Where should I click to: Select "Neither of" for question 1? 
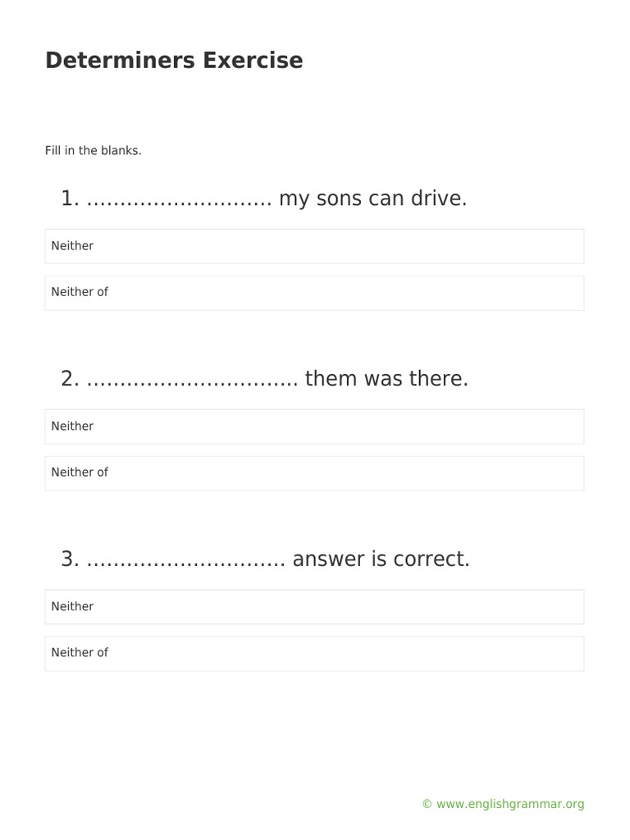(314, 293)
